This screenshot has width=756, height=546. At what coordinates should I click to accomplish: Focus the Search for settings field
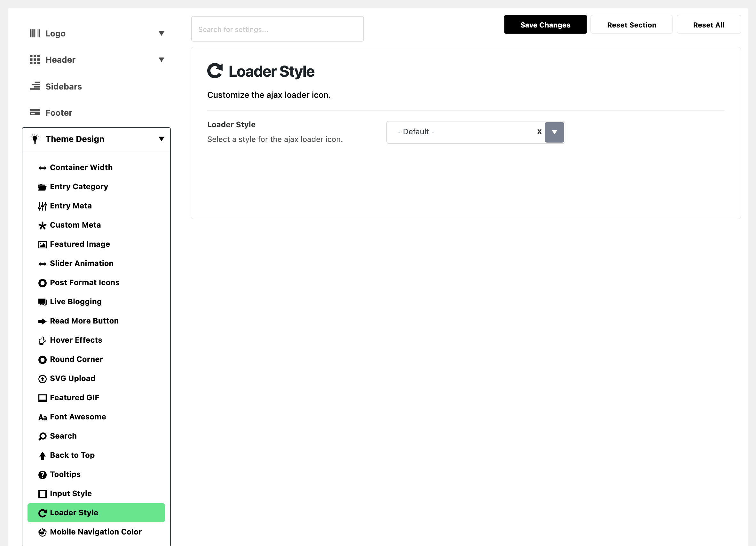click(x=277, y=29)
